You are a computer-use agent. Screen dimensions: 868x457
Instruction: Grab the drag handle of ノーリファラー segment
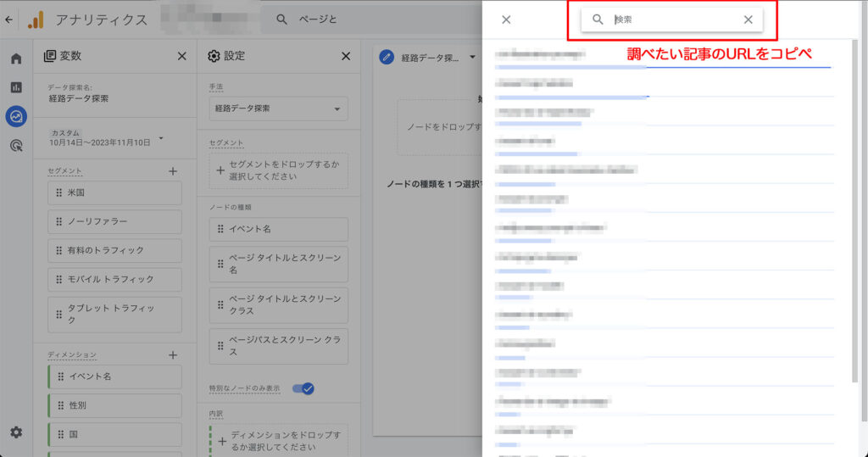pyautogui.click(x=58, y=221)
